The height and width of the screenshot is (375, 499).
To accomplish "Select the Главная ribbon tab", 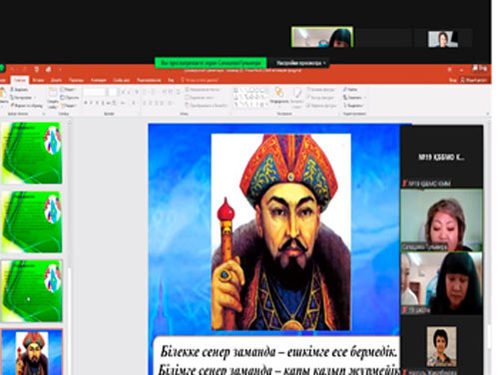I will click(x=20, y=80).
